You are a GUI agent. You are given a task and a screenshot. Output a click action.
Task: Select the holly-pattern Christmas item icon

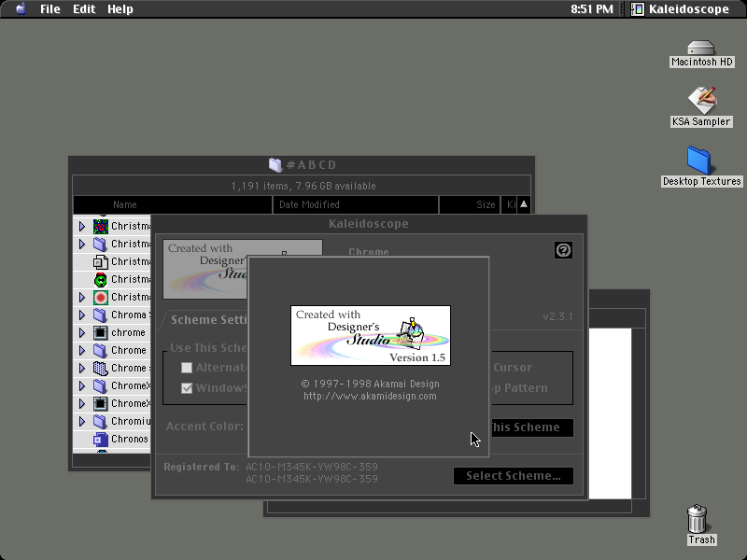click(x=101, y=226)
